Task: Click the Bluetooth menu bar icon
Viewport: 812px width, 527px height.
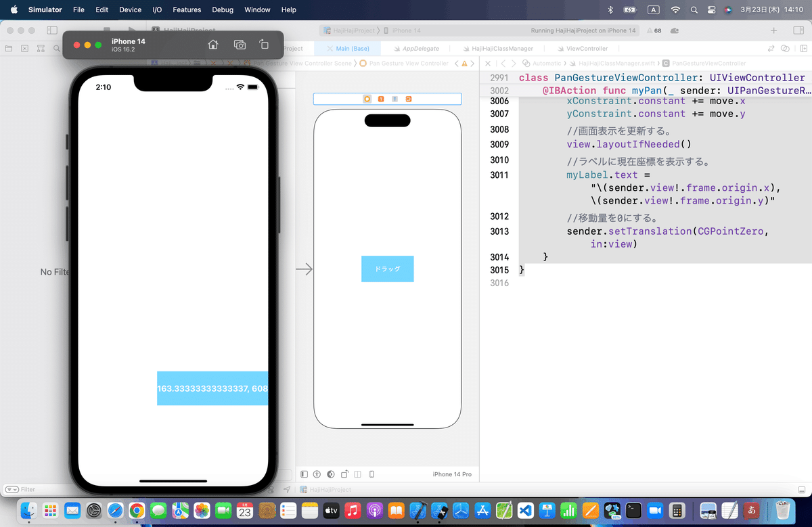Action: click(610, 9)
